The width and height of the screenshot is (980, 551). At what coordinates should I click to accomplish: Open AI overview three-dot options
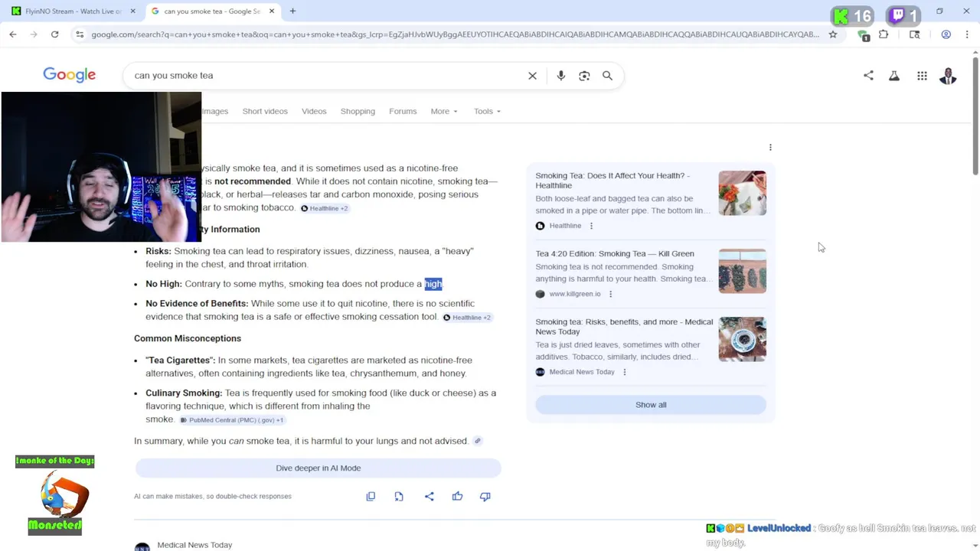click(x=770, y=147)
